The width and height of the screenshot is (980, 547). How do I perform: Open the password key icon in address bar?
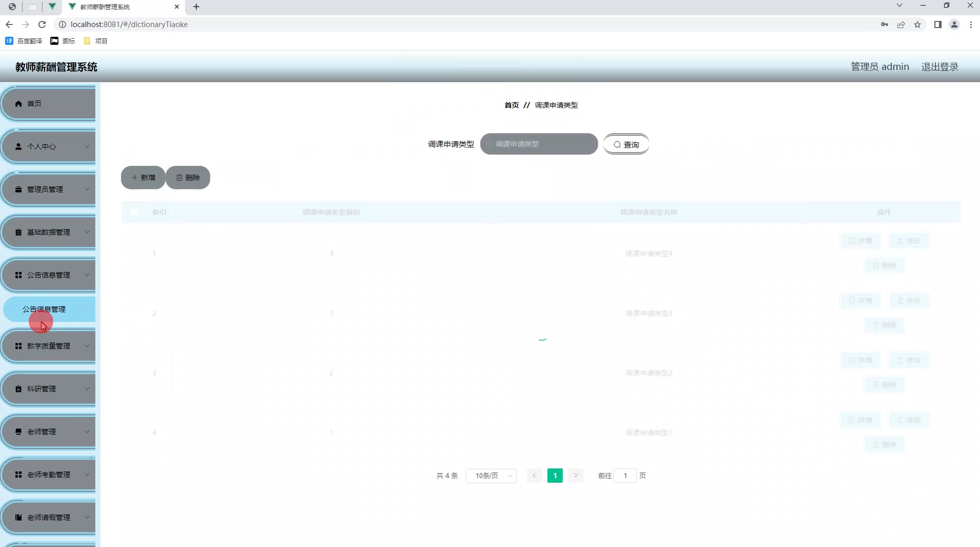point(885,24)
